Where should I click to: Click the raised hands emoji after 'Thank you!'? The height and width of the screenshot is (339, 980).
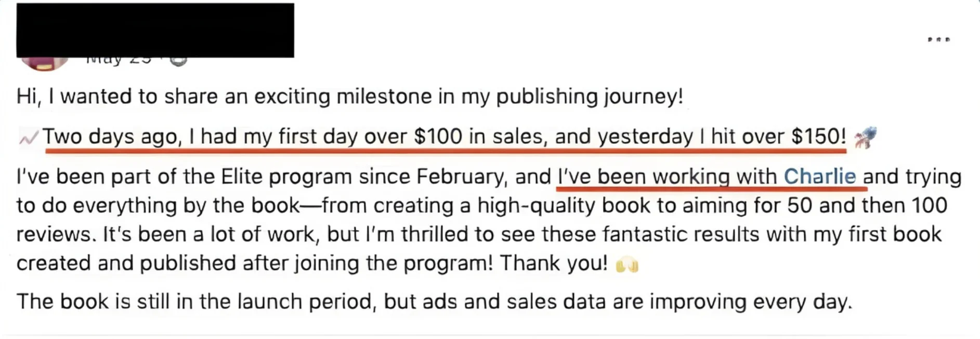(626, 265)
